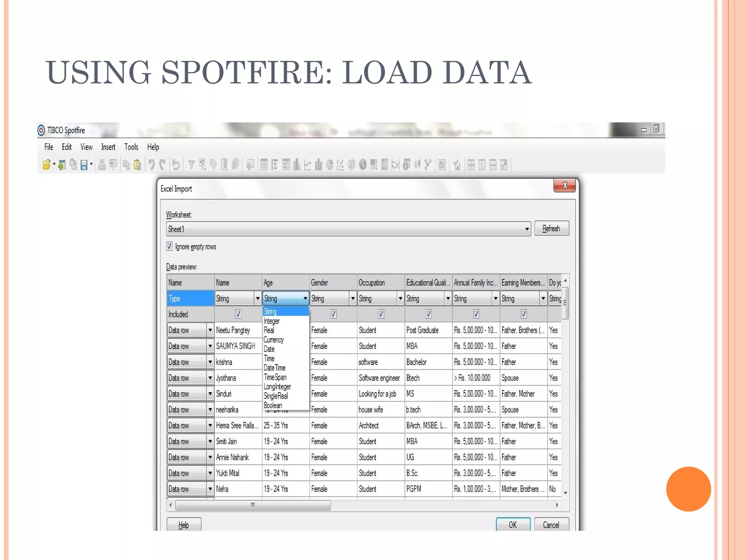Click the OK button
This screenshot has height=560, width=747.
pos(513,525)
